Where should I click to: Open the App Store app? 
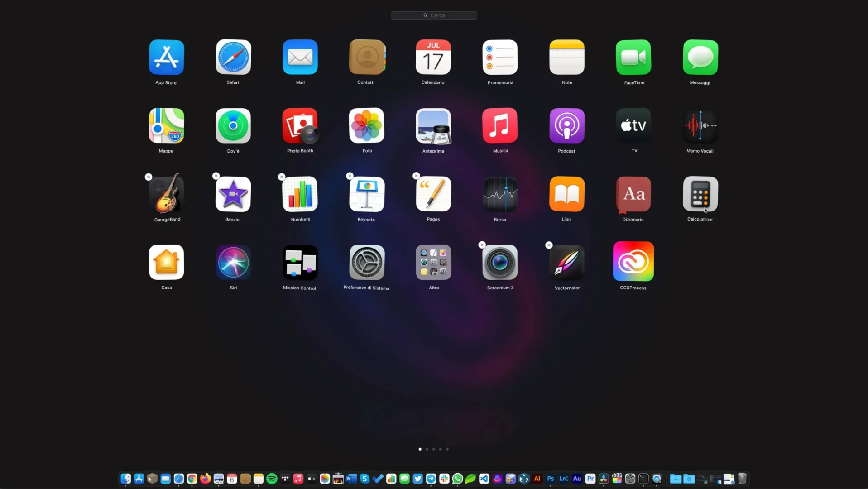[166, 58]
